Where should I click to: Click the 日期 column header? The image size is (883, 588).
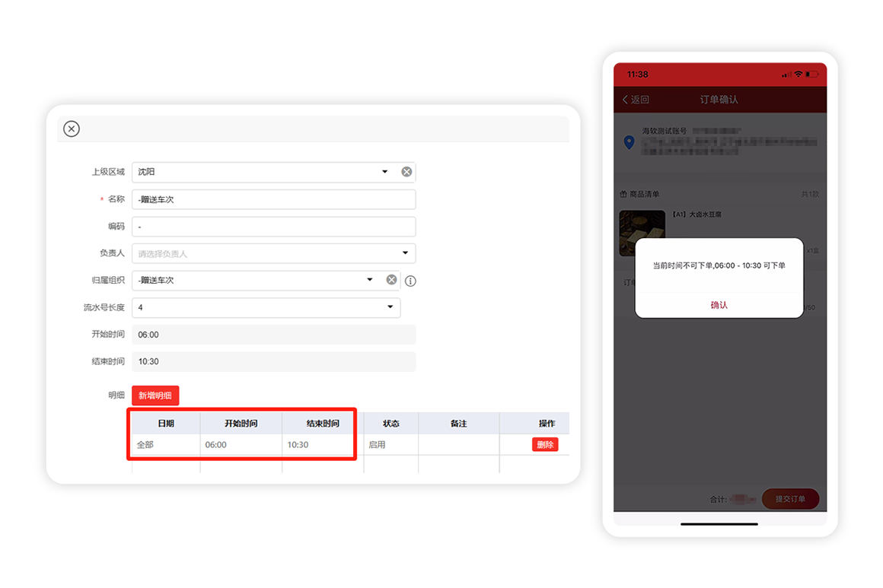coord(165,423)
